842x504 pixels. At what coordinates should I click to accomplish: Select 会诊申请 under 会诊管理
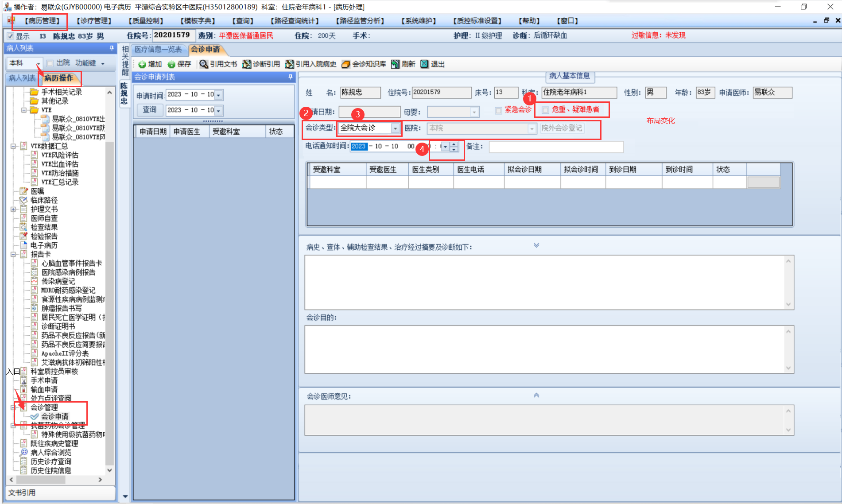54,416
